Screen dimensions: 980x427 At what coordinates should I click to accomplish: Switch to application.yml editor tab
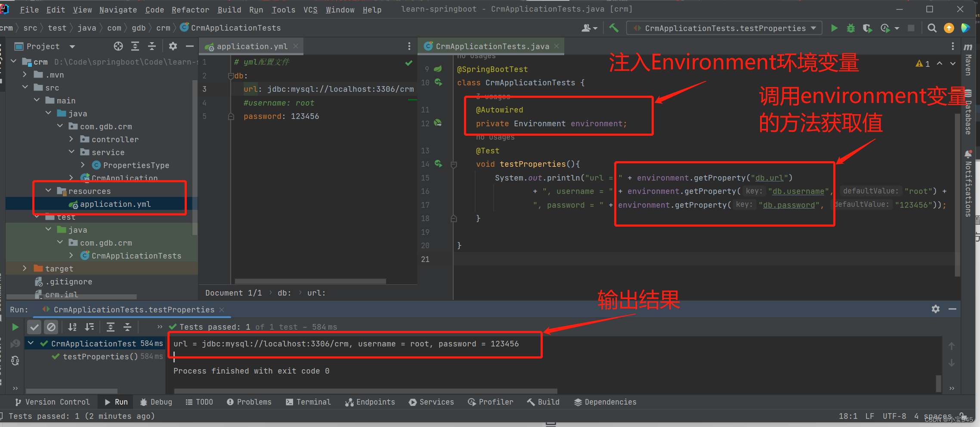(x=252, y=46)
